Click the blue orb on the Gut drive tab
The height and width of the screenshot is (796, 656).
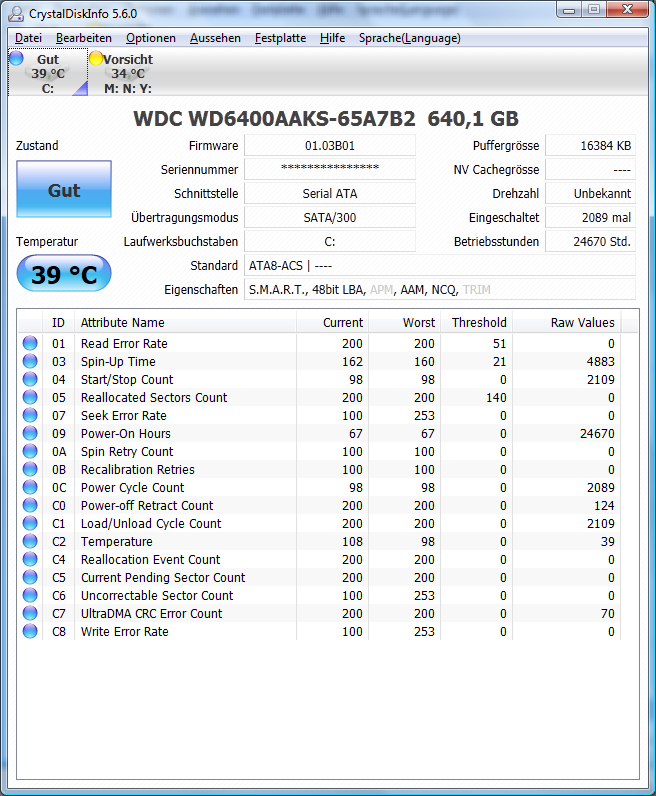pos(16,58)
